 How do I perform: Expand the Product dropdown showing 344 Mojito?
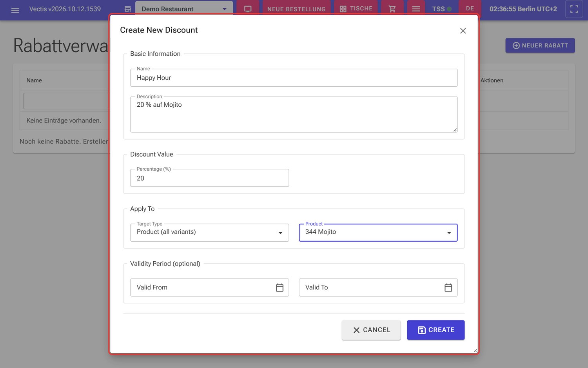(378, 233)
